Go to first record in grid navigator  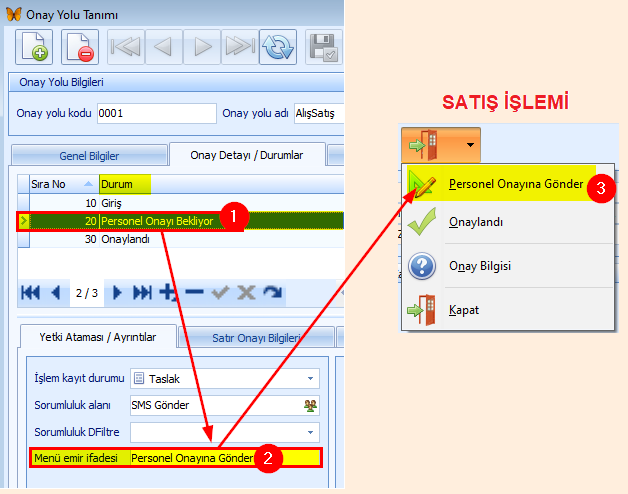click(x=31, y=292)
